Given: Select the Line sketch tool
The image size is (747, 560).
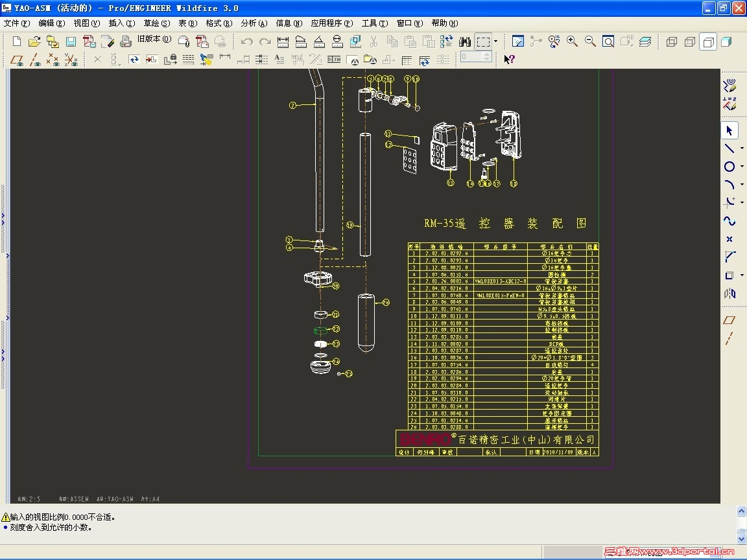Looking at the screenshot, I should pos(729,148).
